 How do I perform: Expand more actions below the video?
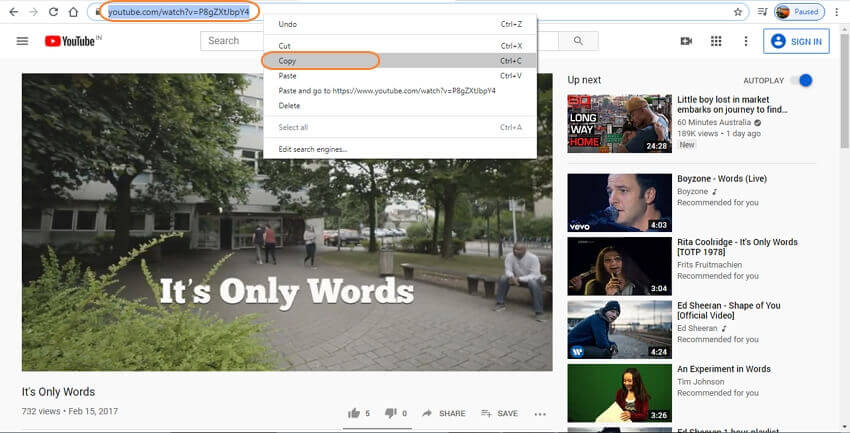[540, 413]
